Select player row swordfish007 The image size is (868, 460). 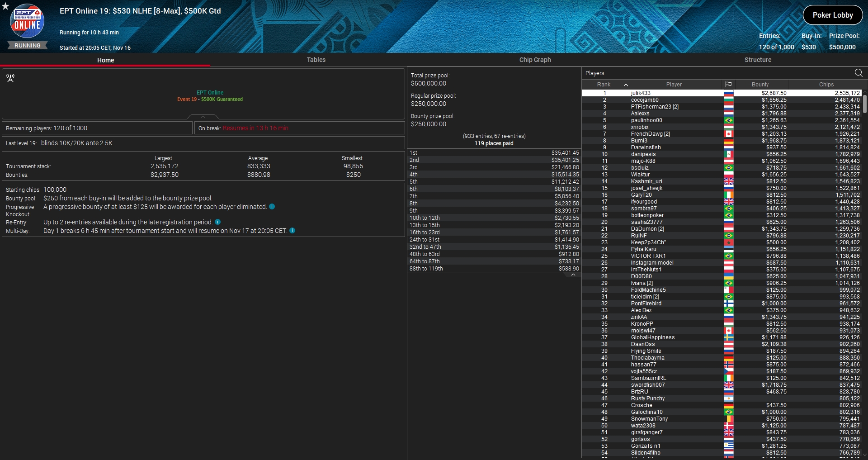tap(722, 385)
